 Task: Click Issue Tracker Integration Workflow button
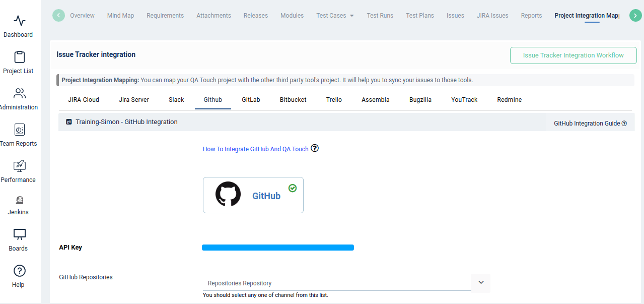pos(573,55)
